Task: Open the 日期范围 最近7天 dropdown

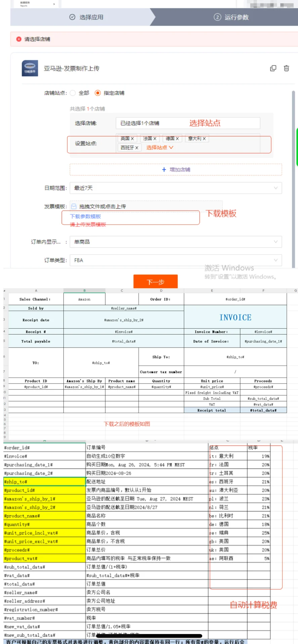Action: [x=176, y=188]
